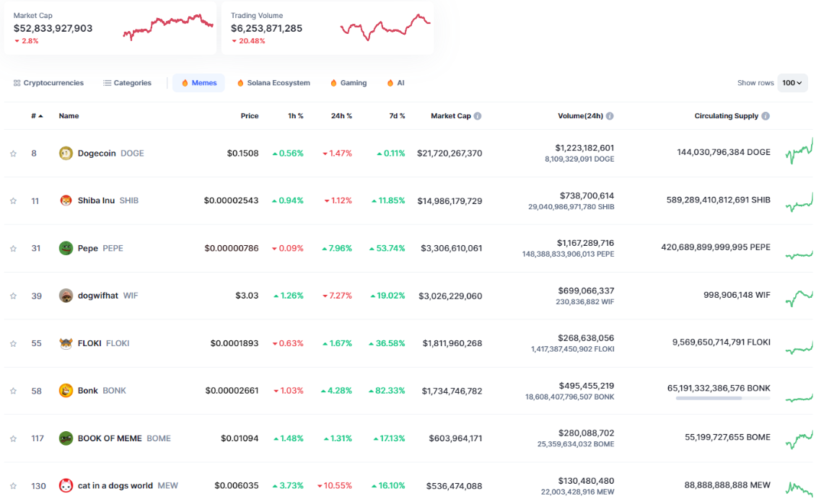Click dogwifhat 7-day sparkline chart
The image size is (824, 504).
(799, 298)
